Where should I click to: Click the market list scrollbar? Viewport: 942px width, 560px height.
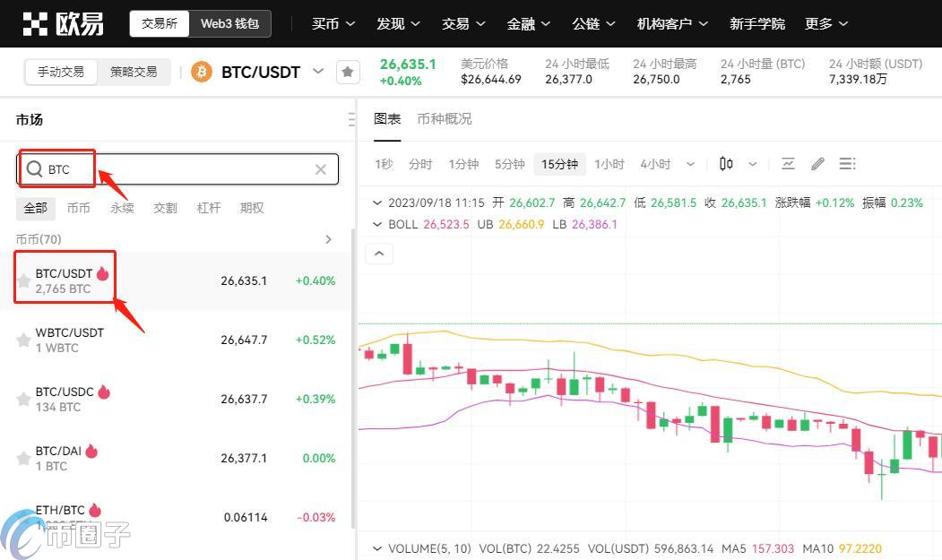[x=353, y=378]
